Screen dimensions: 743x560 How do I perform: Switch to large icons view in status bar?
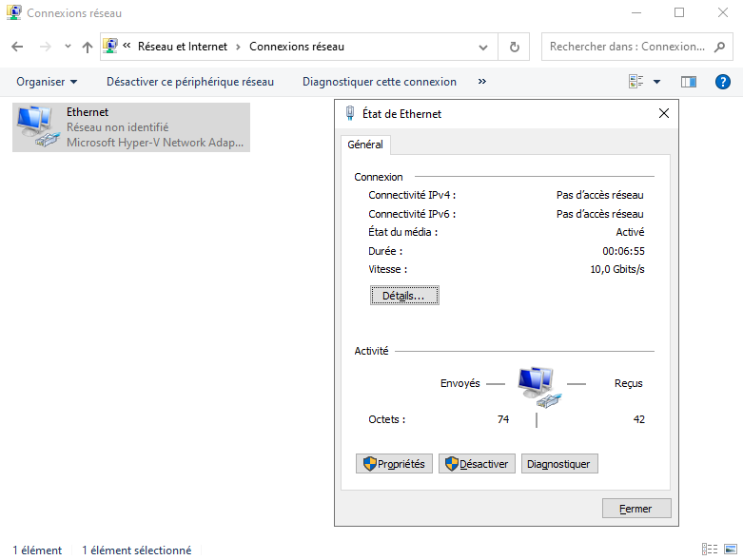[x=731, y=550]
